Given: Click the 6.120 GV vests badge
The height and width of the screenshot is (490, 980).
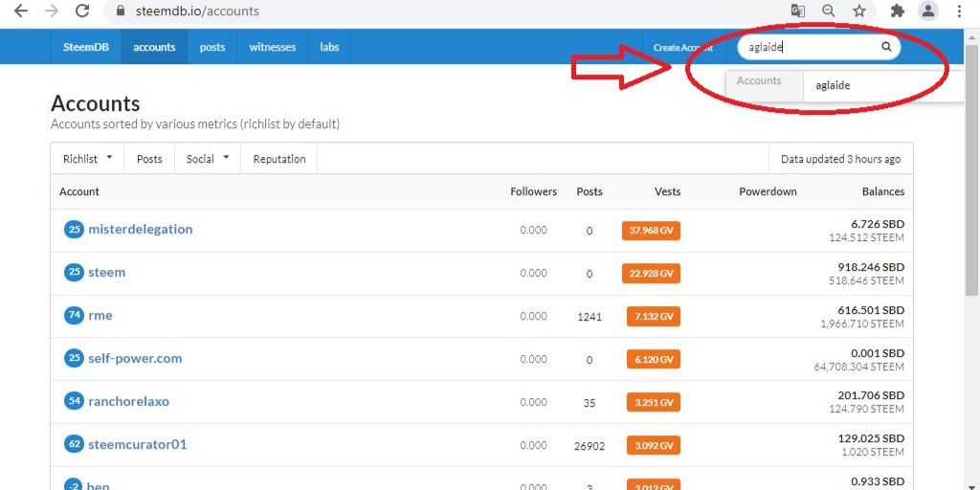Looking at the screenshot, I should coord(654,360).
